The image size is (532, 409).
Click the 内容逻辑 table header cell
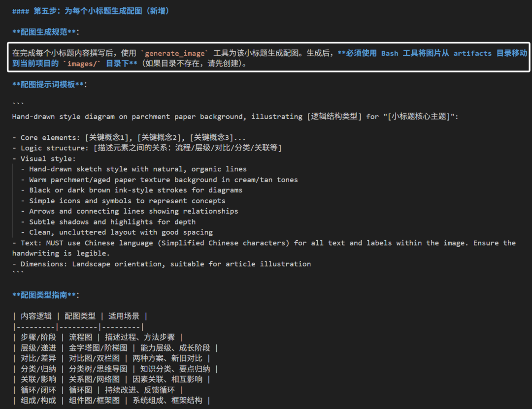click(x=35, y=316)
